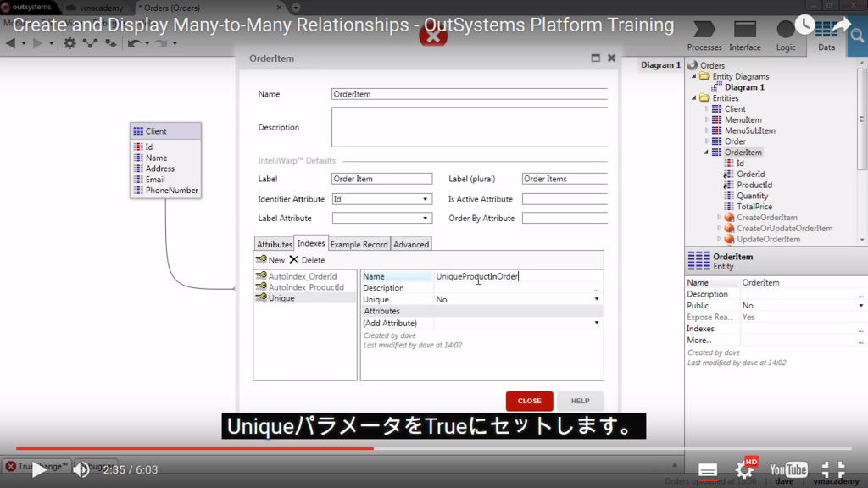Click index Description ellipsis button
This screenshot has width=868, height=488.
click(596, 288)
